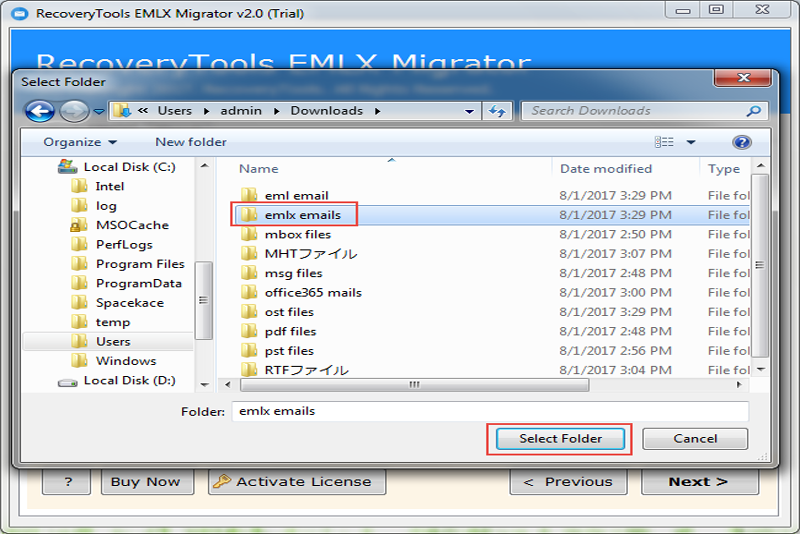Click the eml email folder icon
This screenshot has height=534, width=800.
tap(249, 194)
